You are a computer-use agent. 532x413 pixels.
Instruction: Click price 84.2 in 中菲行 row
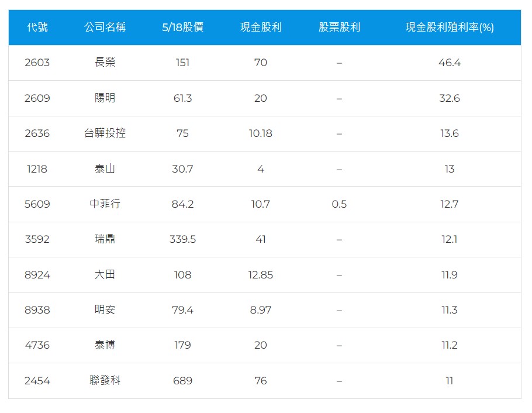[x=182, y=204]
